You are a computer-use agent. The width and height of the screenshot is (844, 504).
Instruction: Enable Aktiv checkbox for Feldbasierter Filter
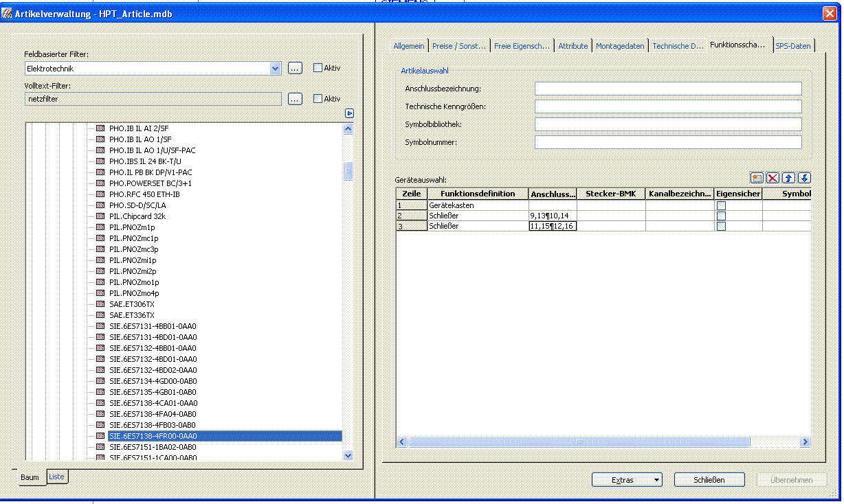[x=318, y=68]
